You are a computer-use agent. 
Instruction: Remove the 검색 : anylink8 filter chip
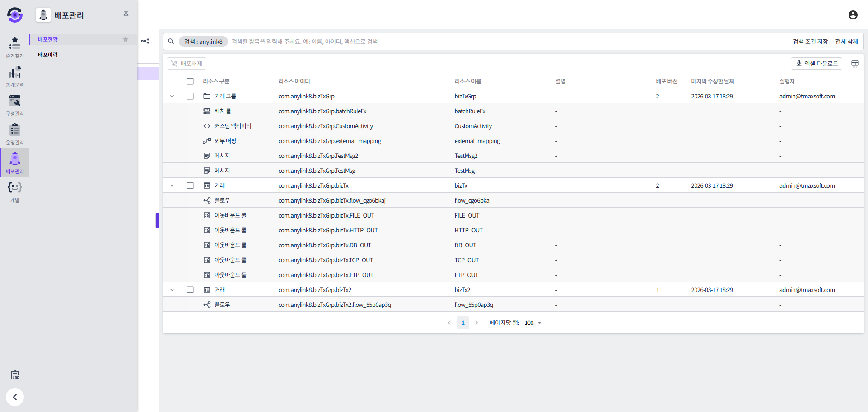(x=203, y=42)
